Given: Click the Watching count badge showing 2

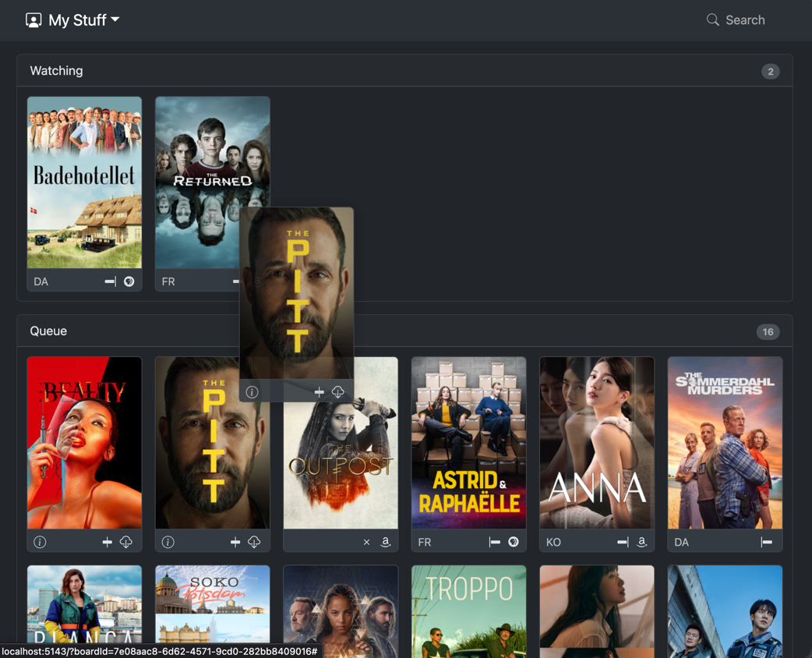Looking at the screenshot, I should point(770,72).
